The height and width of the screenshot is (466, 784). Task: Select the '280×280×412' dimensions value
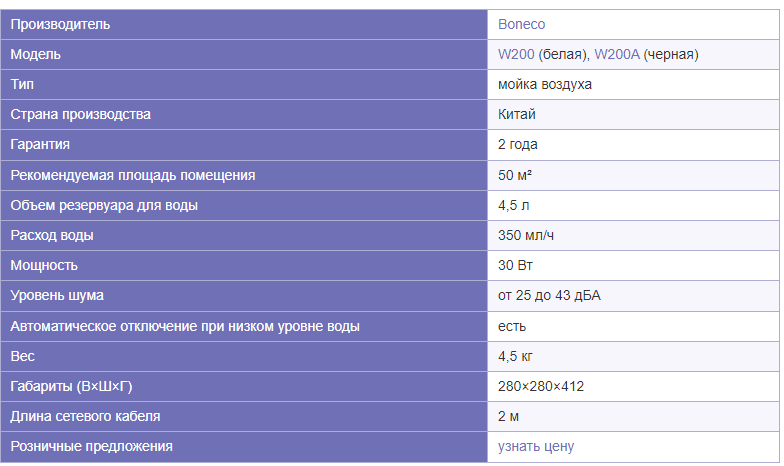[540, 386]
